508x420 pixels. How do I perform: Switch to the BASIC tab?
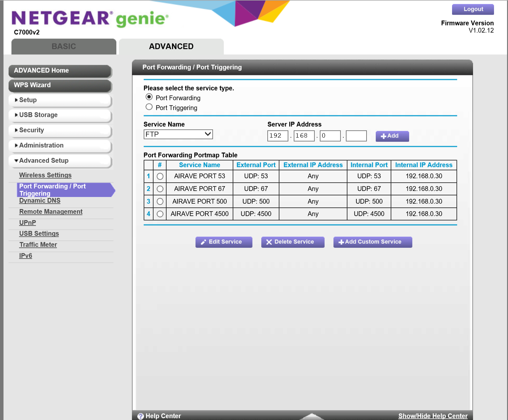pos(64,46)
